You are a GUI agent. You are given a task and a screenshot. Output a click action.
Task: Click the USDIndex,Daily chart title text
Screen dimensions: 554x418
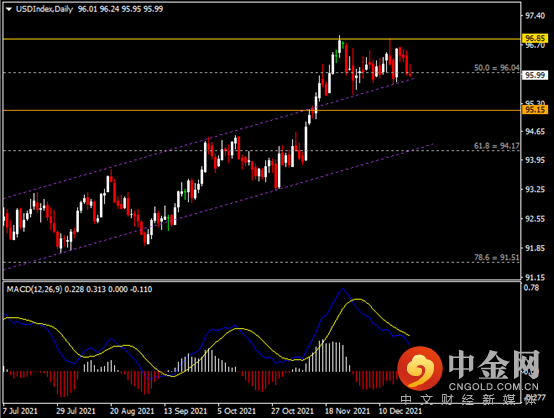[44, 9]
